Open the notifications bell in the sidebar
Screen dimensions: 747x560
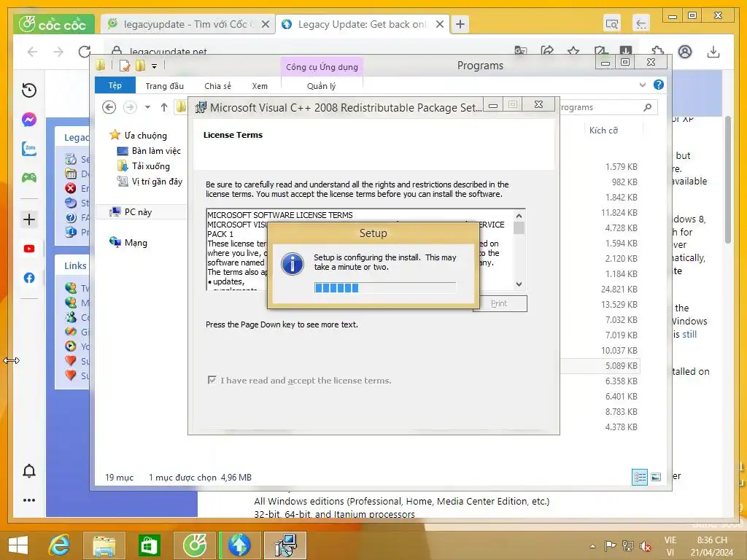29,470
